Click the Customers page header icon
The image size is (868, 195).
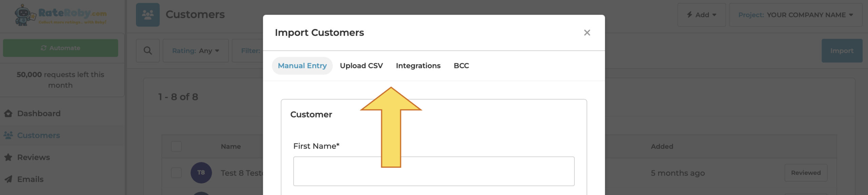[x=148, y=15]
